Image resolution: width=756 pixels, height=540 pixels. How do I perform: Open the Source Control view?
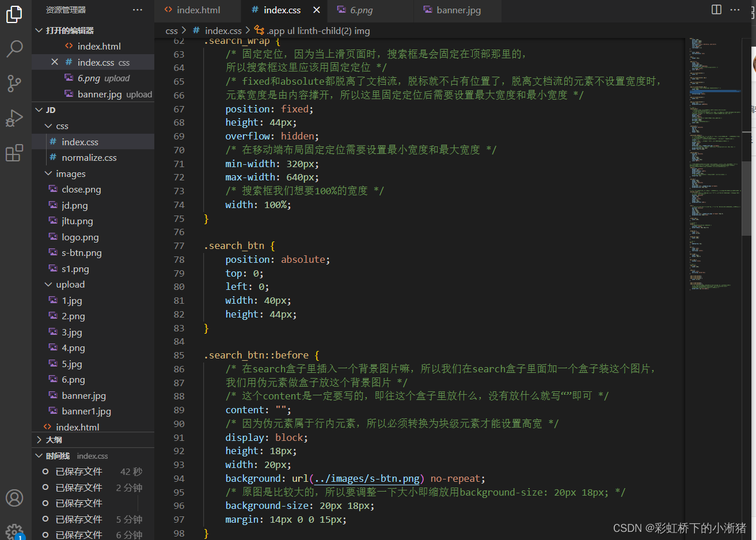pos(14,84)
